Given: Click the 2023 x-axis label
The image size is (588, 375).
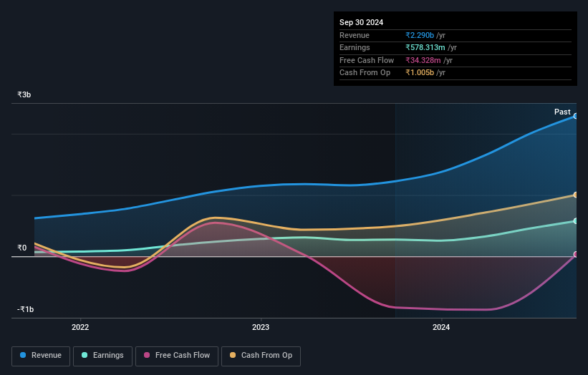Looking at the screenshot, I should pos(261,327).
